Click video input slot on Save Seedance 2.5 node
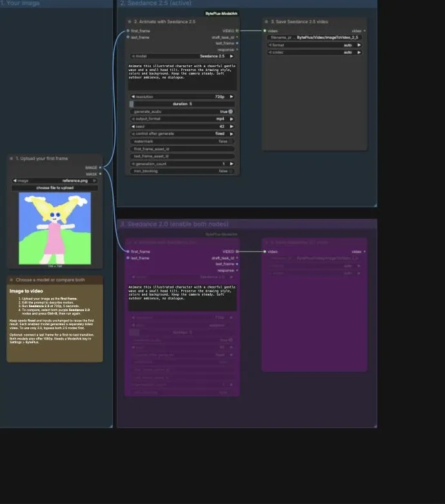 [265, 31]
